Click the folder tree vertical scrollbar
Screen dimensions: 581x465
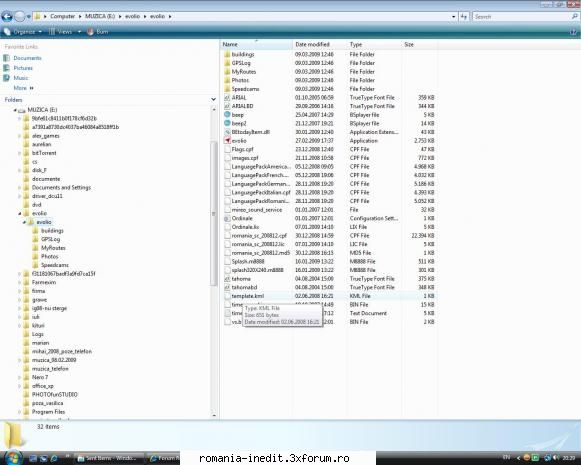[213, 213]
